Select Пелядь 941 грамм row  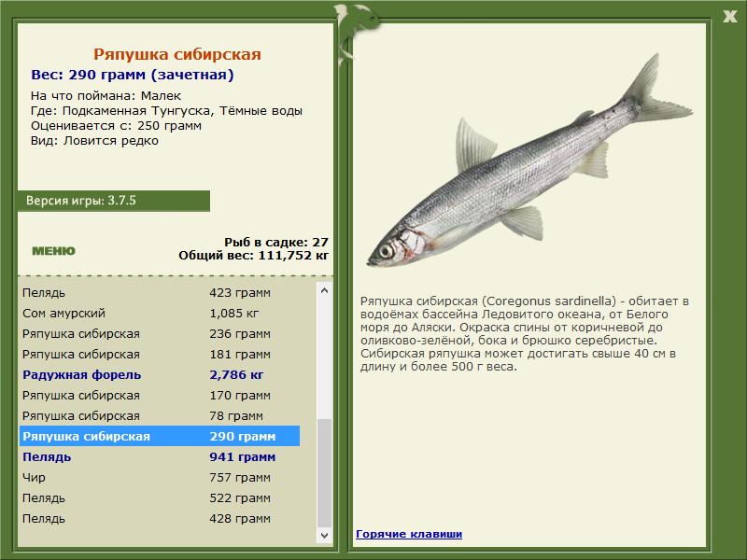(160, 456)
